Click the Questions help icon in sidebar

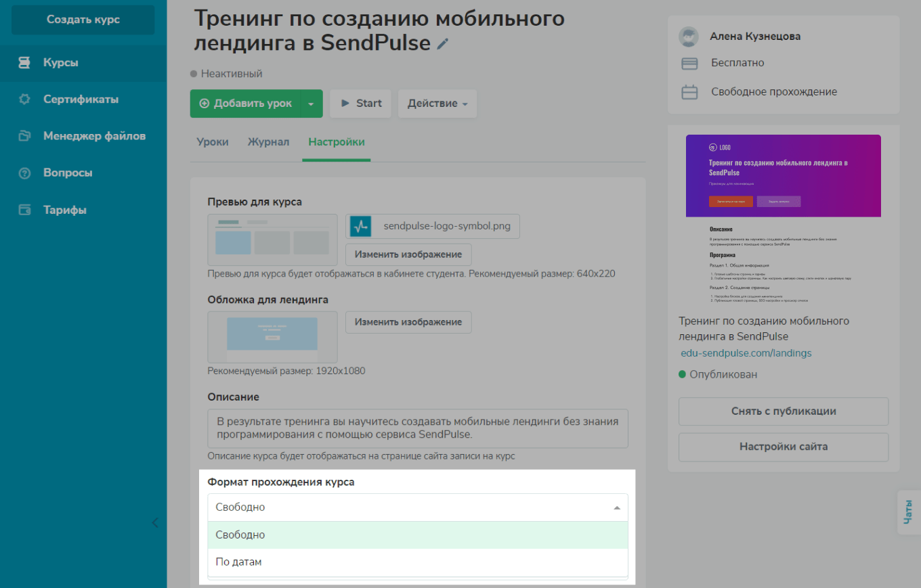[x=24, y=173]
